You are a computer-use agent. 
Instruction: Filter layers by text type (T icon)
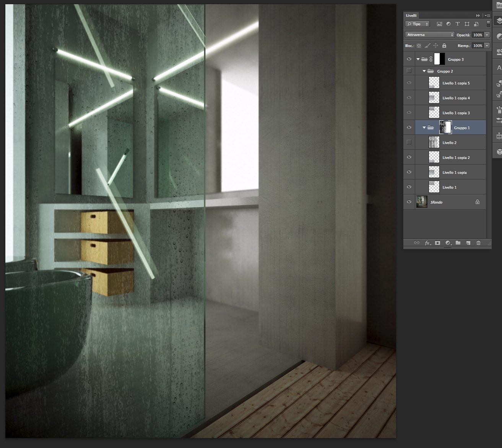pos(457,24)
